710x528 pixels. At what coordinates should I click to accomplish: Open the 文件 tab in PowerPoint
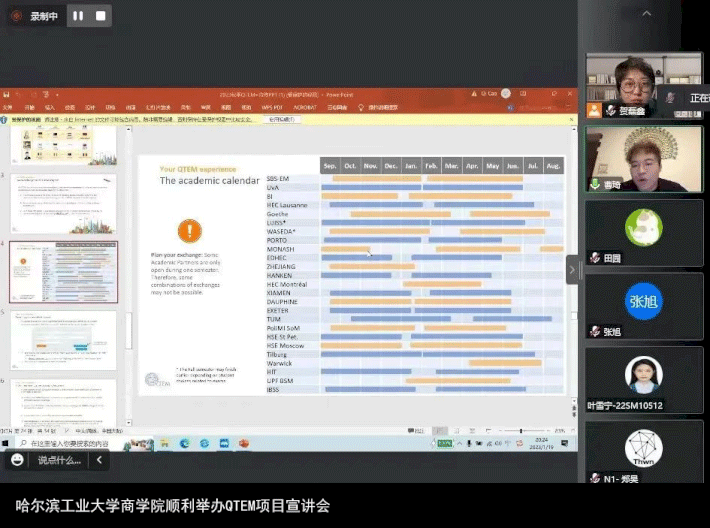point(7,108)
